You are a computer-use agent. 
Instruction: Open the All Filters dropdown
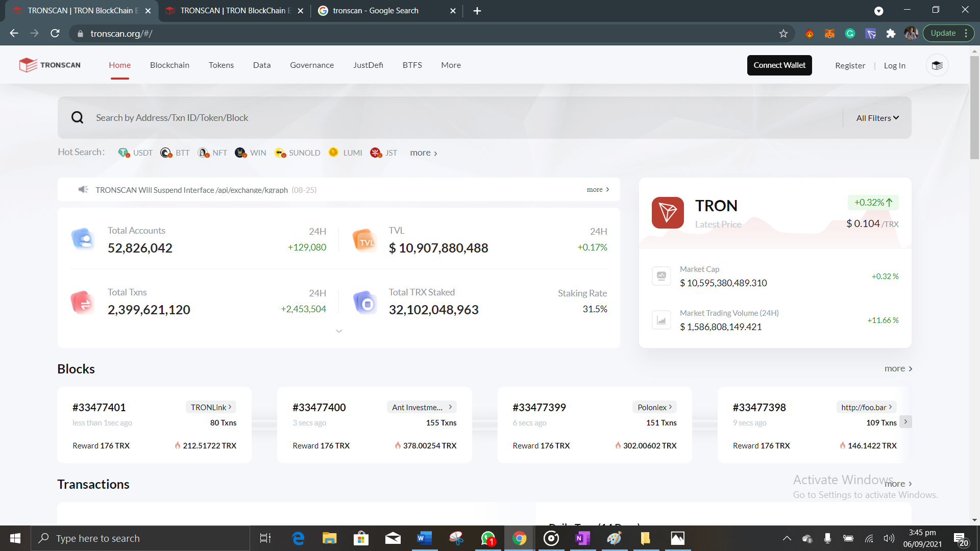(x=877, y=118)
